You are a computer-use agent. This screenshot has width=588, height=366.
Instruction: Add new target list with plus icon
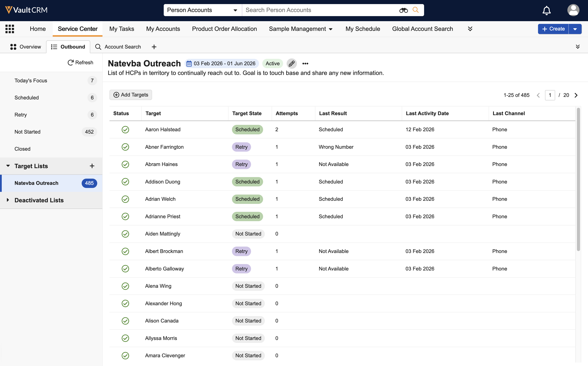pyautogui.click(x=92, y=166)
